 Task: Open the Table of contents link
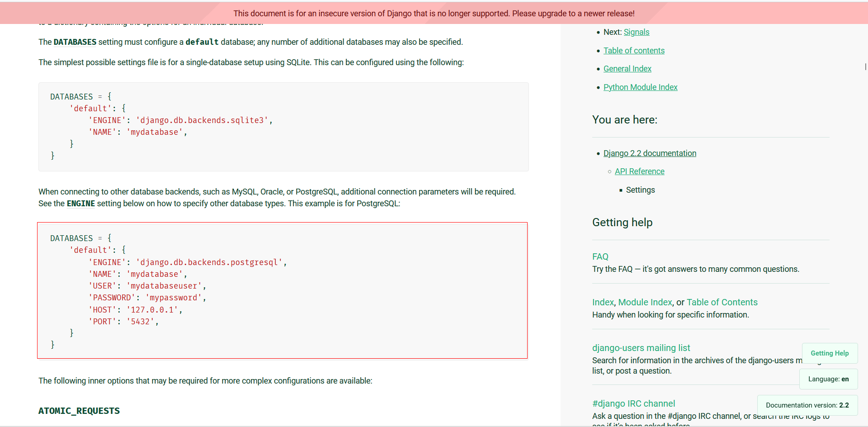pos(634,51)
